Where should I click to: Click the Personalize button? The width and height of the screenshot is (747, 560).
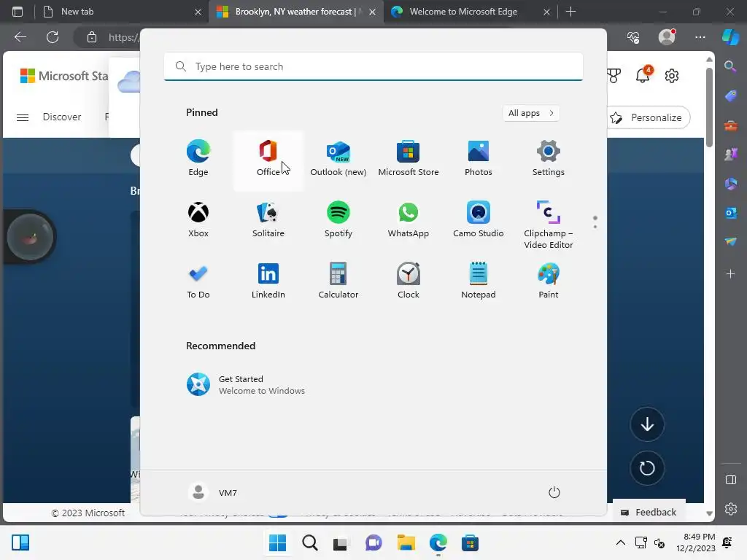click(x=649, y=117)
